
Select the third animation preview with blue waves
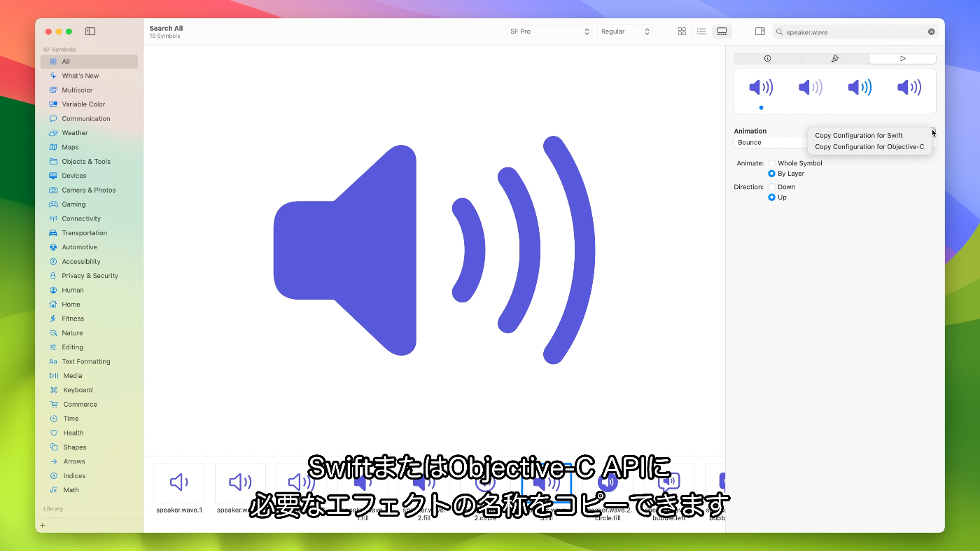click(x=860, y=88)
